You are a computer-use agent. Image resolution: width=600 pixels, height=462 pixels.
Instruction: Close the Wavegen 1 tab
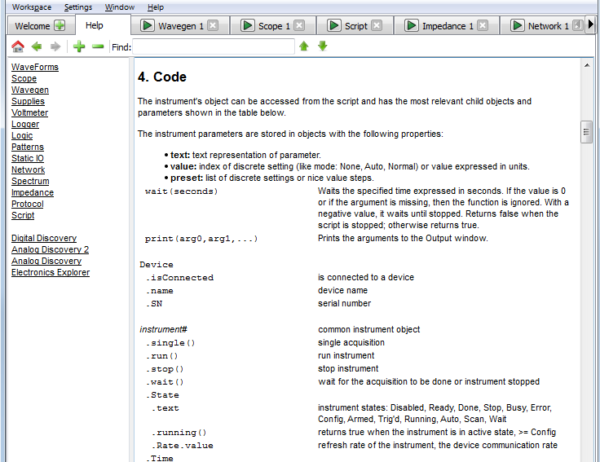tap(213, 26)
